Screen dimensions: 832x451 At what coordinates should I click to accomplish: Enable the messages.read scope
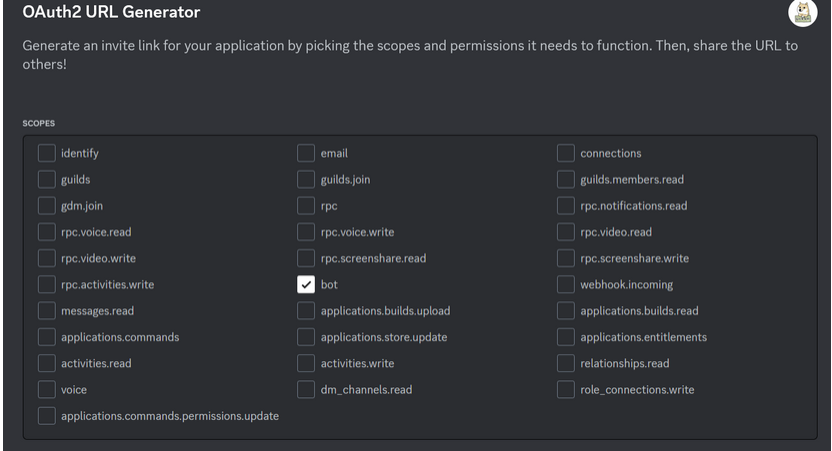47,311
